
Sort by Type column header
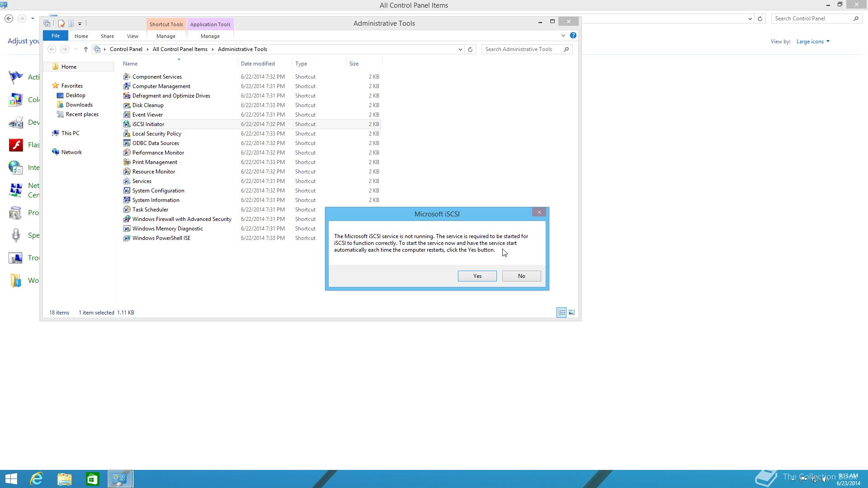301,64
